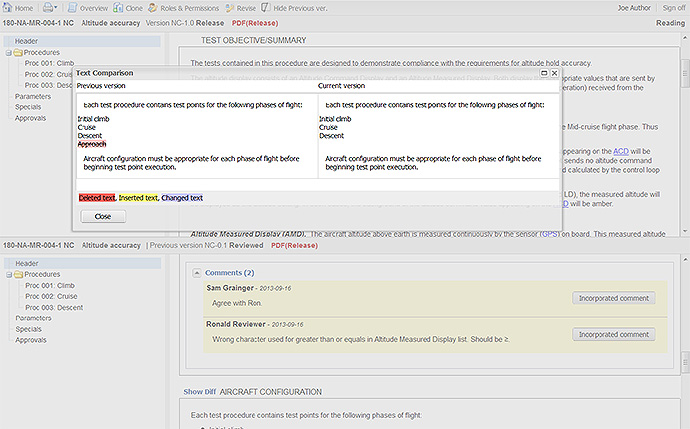Viewport: 690px width, 429px height.
Task: Select Proc 001: Climb in bottom tree
Action: (50, 285)
